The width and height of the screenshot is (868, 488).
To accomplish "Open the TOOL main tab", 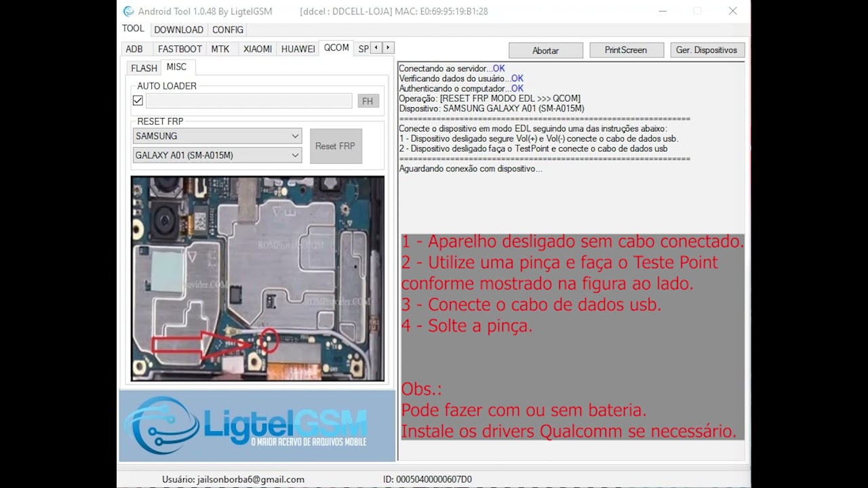I will point(133,29).
